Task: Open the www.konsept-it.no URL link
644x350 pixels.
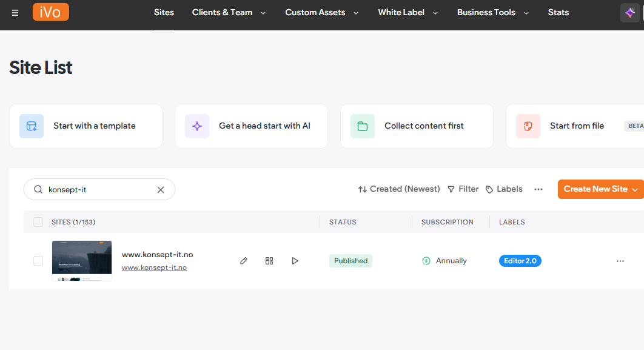Action: [x=154, y=268]
